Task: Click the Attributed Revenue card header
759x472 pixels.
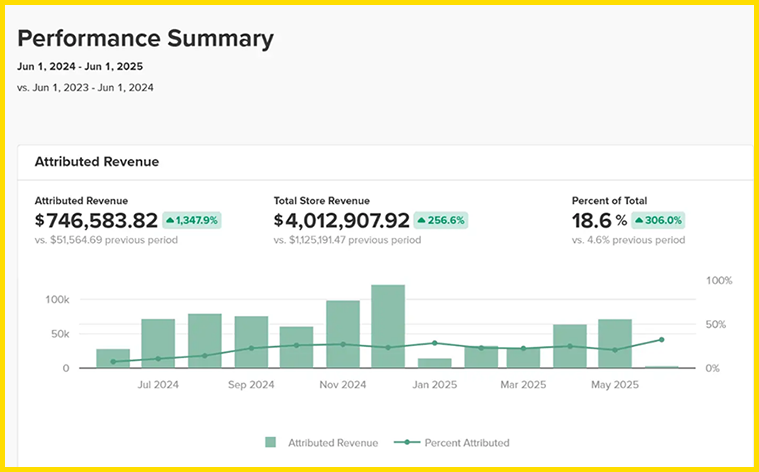Action: (97, 162)
